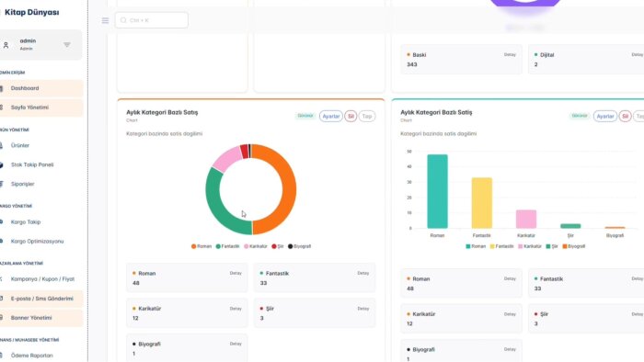This screenshot has height=362, width=644.
Task: Click the pink Karikatür bar
Action: tap(526, 219)
